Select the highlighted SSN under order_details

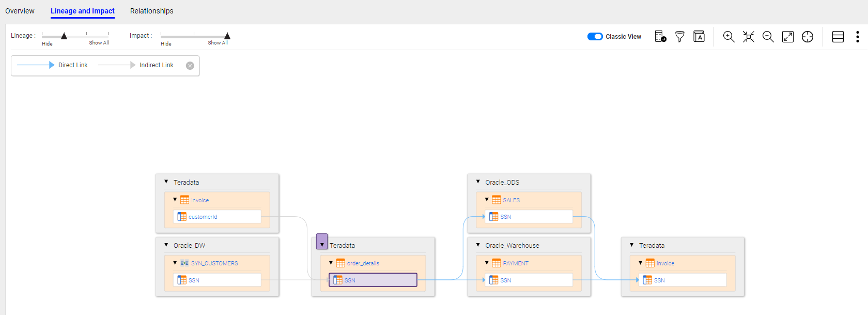[373, 280]
